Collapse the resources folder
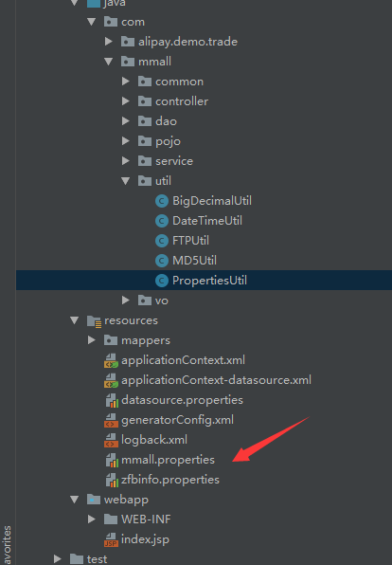The width and height of the screenshot is (392, 565). pos(75,320)
